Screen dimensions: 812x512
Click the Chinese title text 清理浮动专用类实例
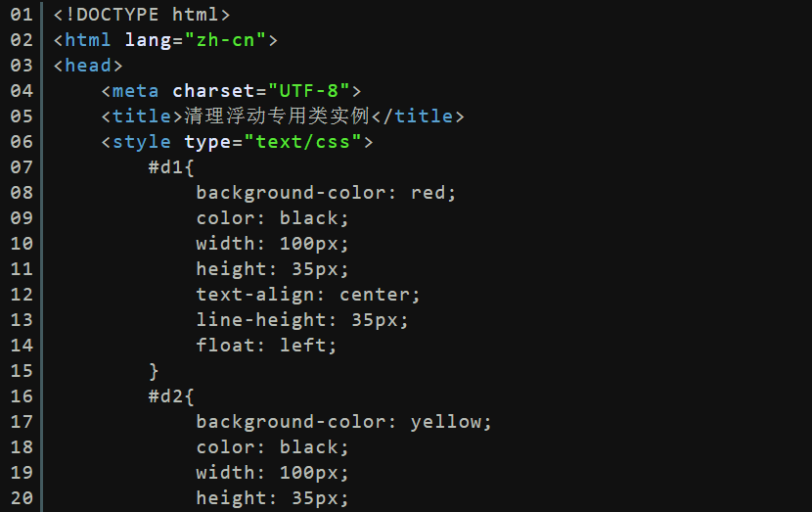(x=277, y=116)
